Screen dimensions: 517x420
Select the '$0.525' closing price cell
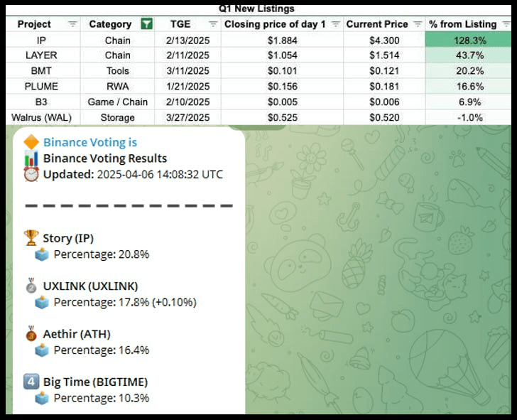[282, 117]
